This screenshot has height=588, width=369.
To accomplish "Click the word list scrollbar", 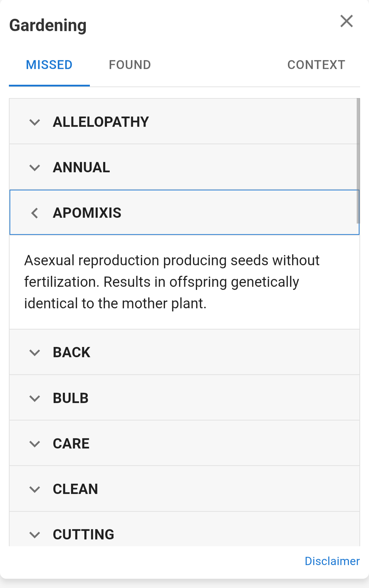I will pos(358,161).
